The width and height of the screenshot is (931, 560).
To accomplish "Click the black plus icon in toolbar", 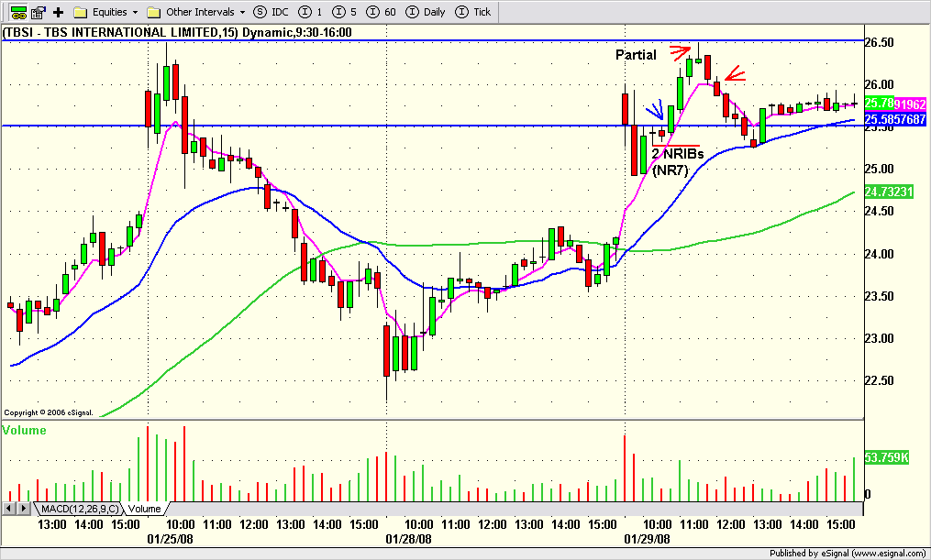I will [58, 12].
